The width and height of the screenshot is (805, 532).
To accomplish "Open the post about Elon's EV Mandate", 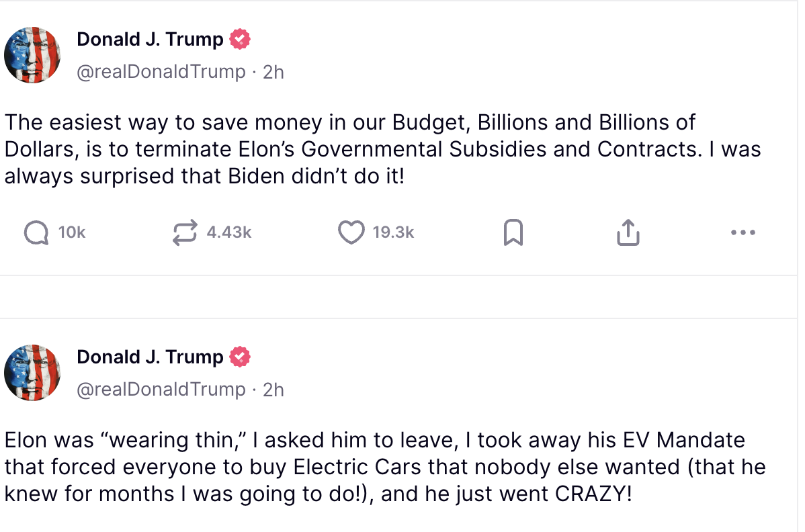I will (x=376, y=467).
